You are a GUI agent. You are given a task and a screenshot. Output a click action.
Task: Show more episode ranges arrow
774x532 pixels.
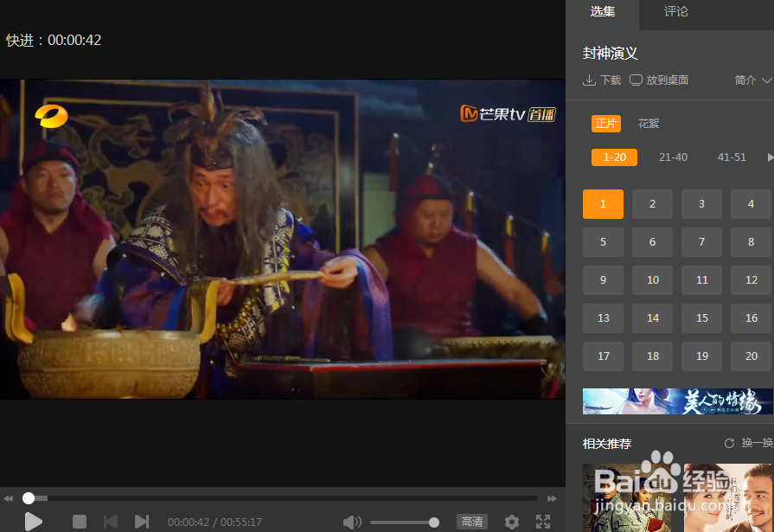770,157
